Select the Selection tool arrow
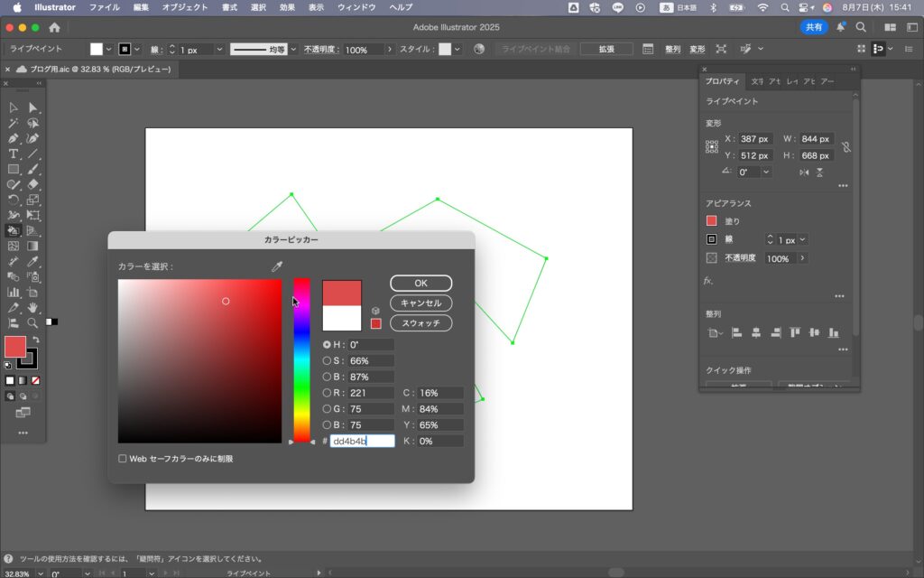924x578 pixels. pyautogui.click(x=13, y=108)
